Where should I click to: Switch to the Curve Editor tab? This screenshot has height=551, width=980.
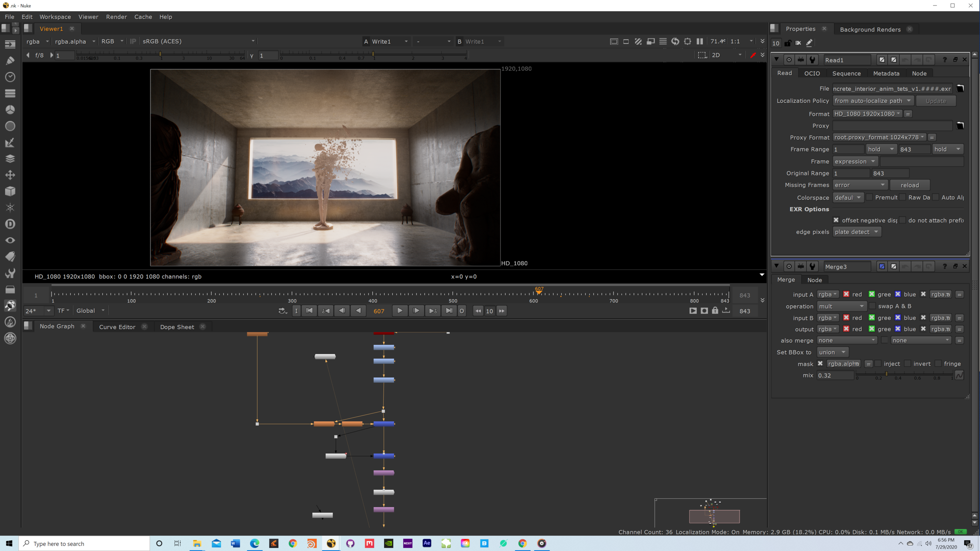(x=117, y=327)
